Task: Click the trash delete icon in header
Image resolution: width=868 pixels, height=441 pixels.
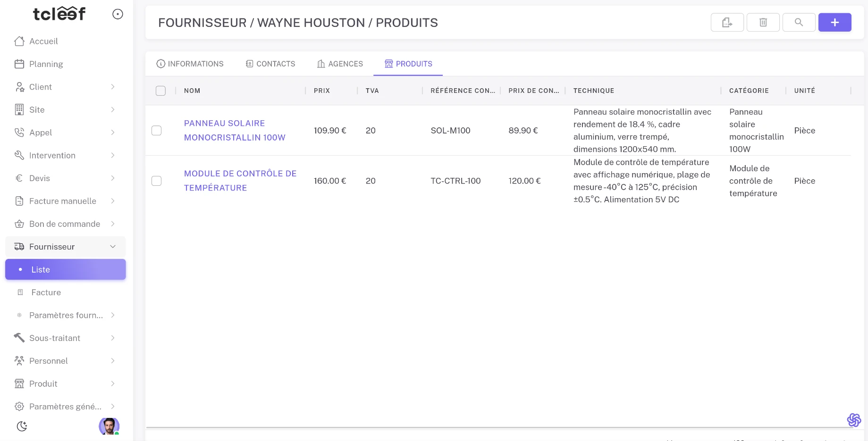Action: pos(763,22)
